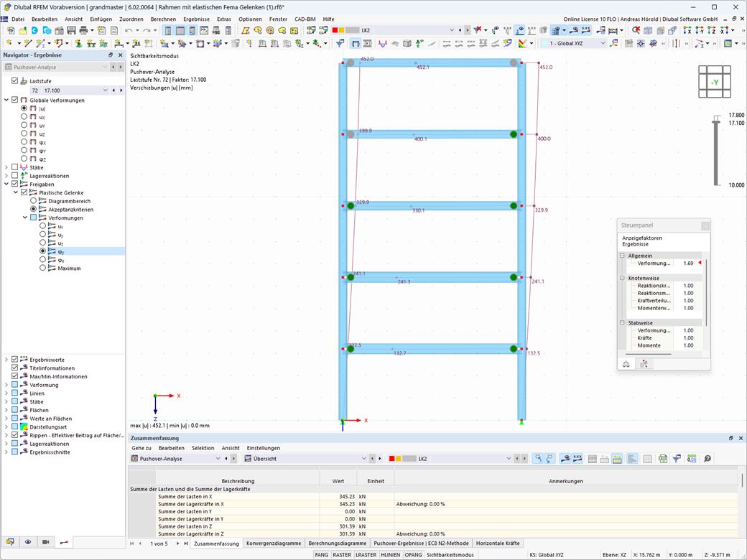Image resolution: width=747 pixels, height=560 pixels.
Task: Click the Save file icon in toolbar
Action: pos(71,30)
